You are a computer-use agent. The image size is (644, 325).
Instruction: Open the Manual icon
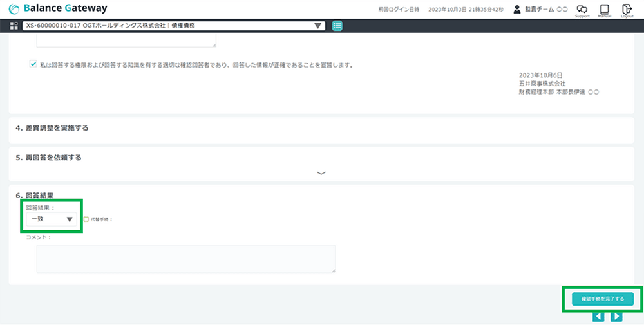pos(604,10)
